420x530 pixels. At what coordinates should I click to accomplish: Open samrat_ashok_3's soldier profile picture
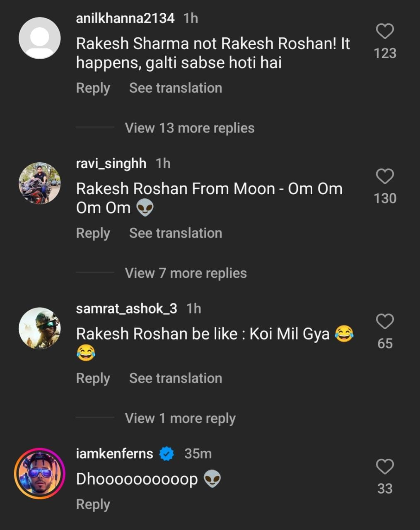tap(40, 328)
